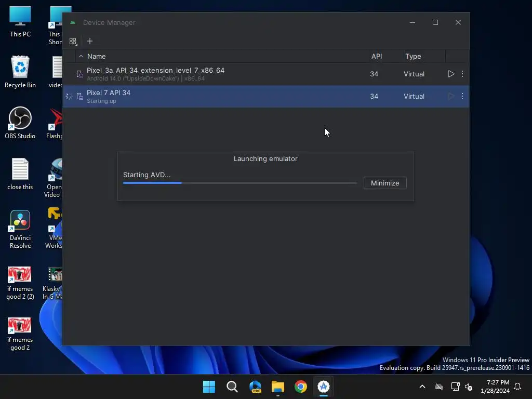Start Pixel_3a_API_34 emulator with play icon
Image resolution: width=532 pixels, height=399 pixels.
pos(450,74)
